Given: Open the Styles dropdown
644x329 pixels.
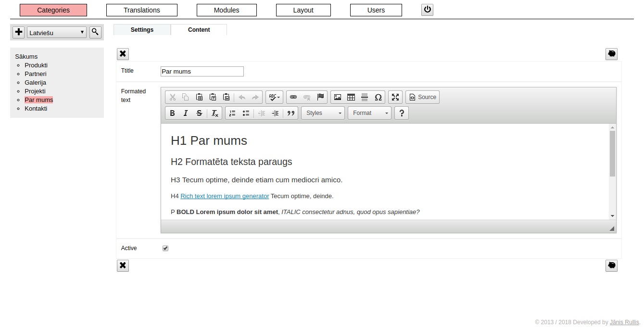Looking at the screenshot, I should click(x=323, y=113).
